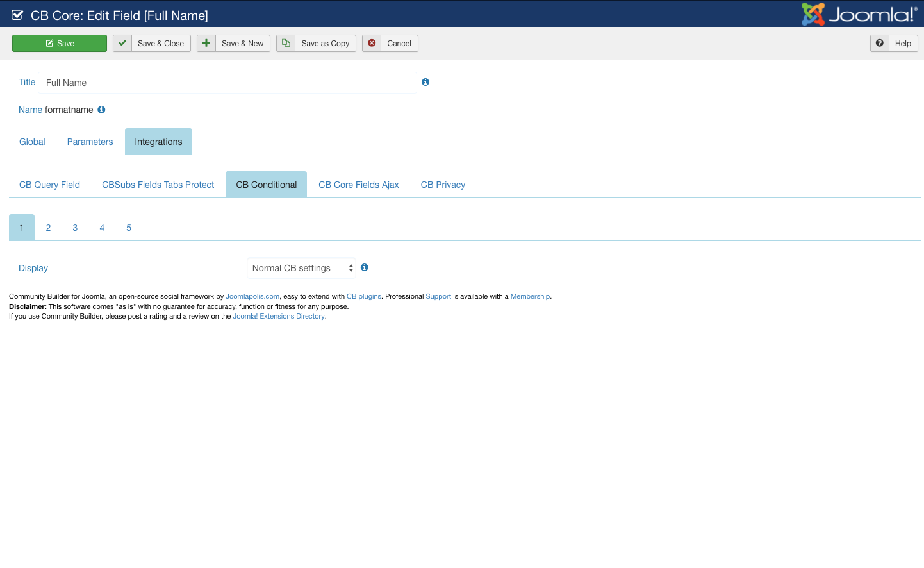Click the Save & New label

coord(243,44)
